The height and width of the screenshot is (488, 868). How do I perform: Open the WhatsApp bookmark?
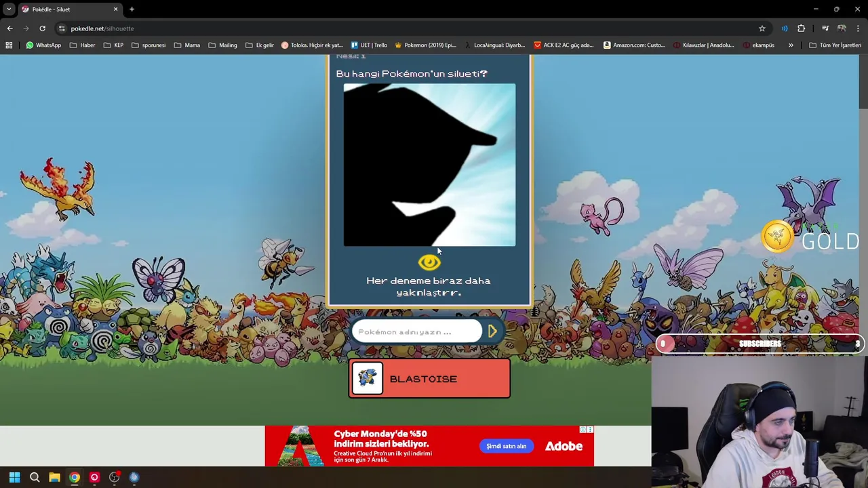coord(43,45)
